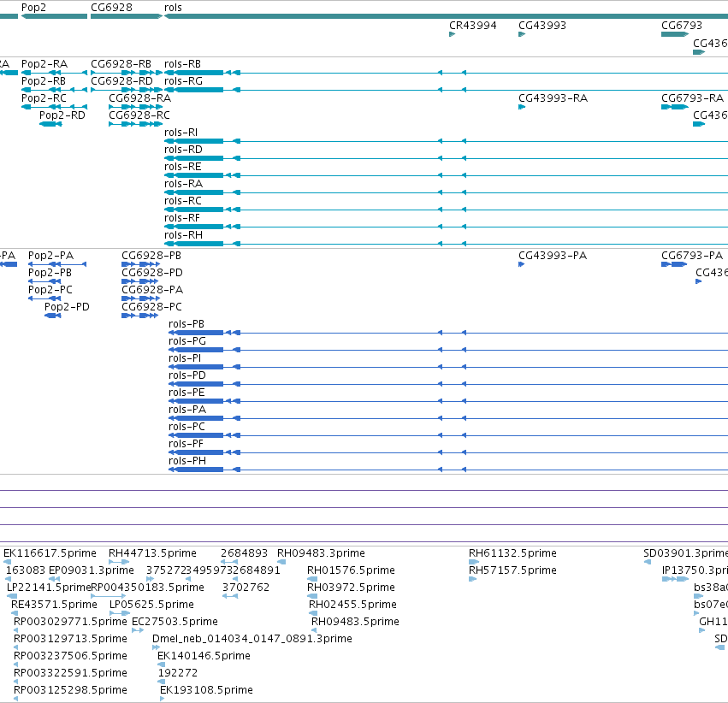
Task: Click the rols-RE transcript label
Action: [183, 167]
